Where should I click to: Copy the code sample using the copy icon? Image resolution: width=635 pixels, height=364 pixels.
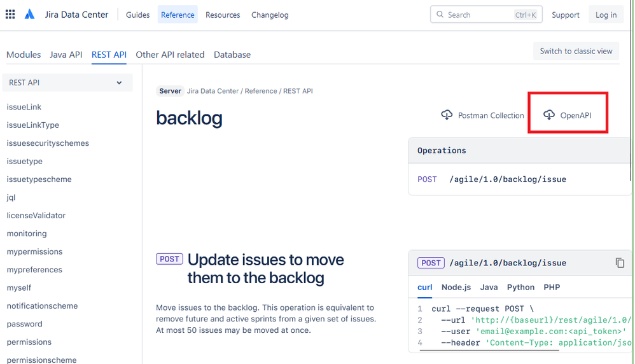point(620,263)
